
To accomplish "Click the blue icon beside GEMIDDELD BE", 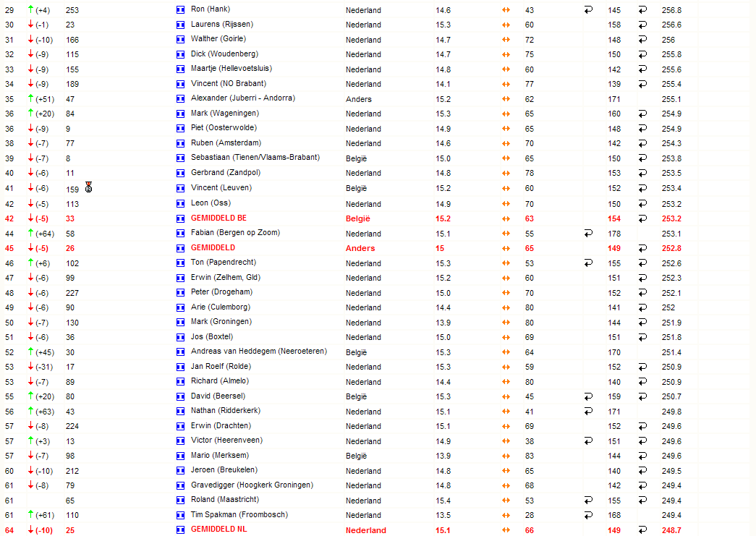I will [180, 219].
